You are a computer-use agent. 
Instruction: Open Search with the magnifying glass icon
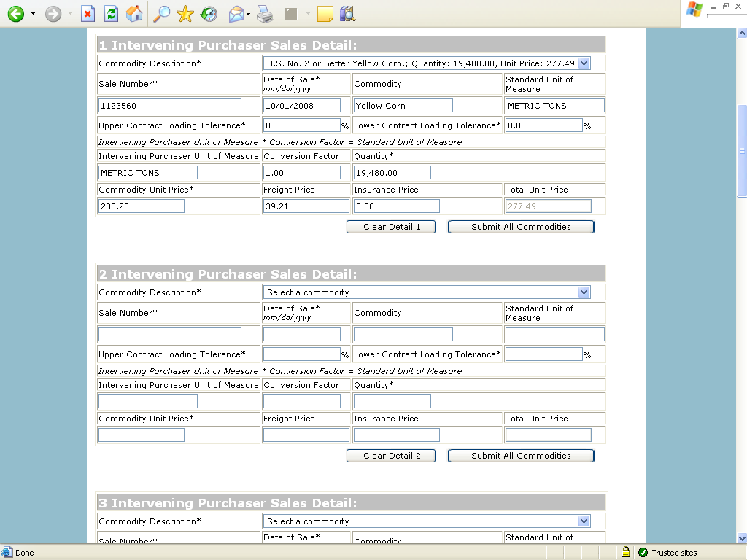(x=162, y=14)
